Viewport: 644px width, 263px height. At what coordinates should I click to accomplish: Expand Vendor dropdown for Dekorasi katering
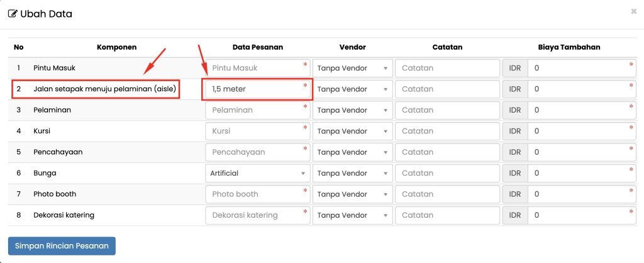click(352, 215)
